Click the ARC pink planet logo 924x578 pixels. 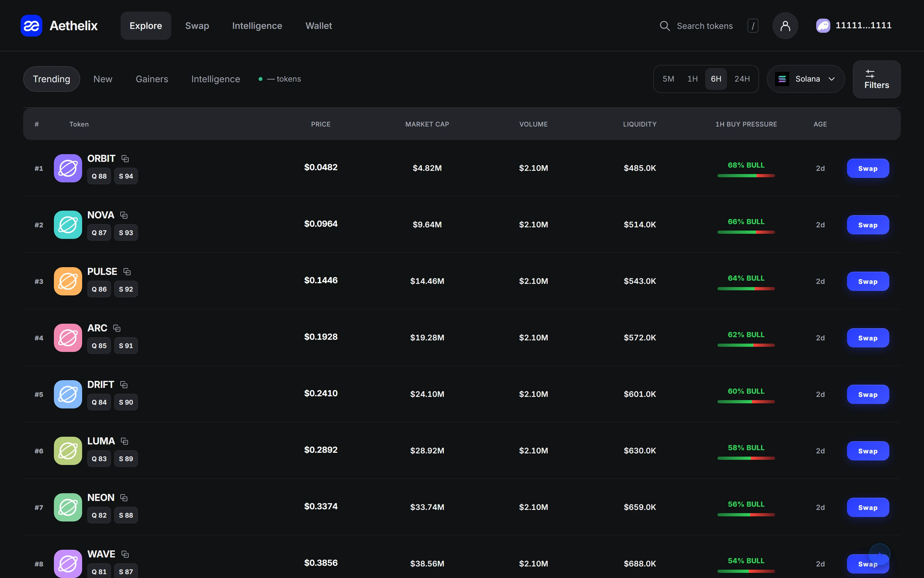point(68,338)
